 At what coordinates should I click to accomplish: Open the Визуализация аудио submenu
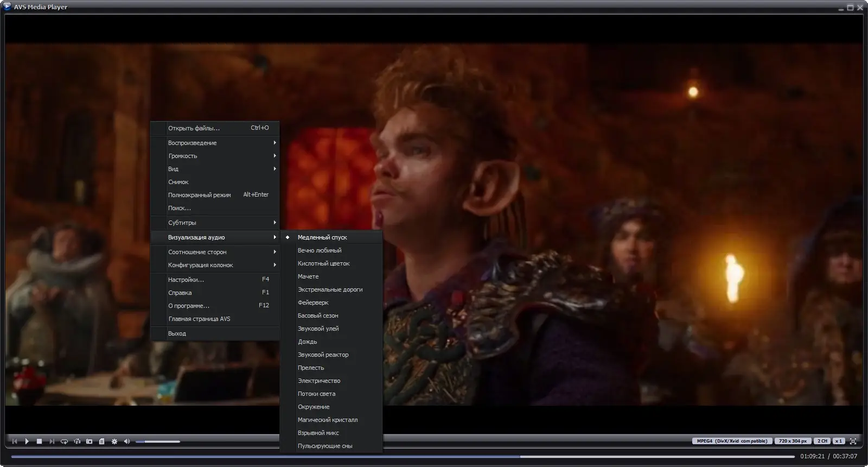(215, 237)
